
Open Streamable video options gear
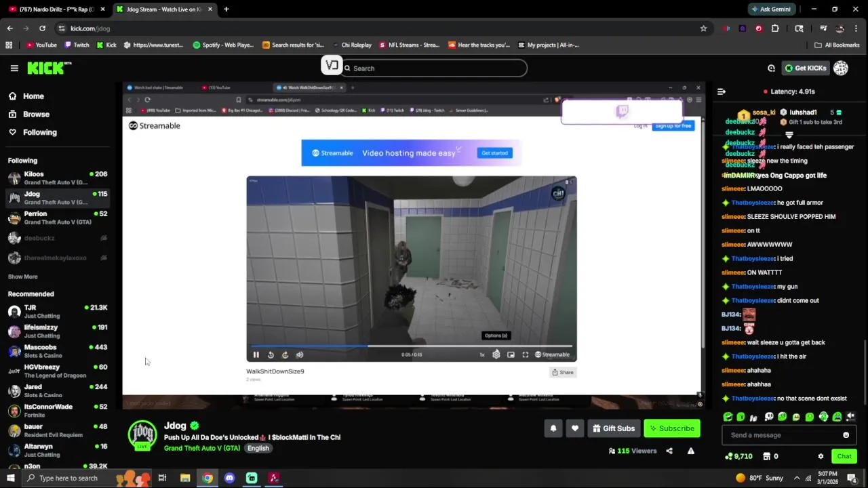[496, 354]
